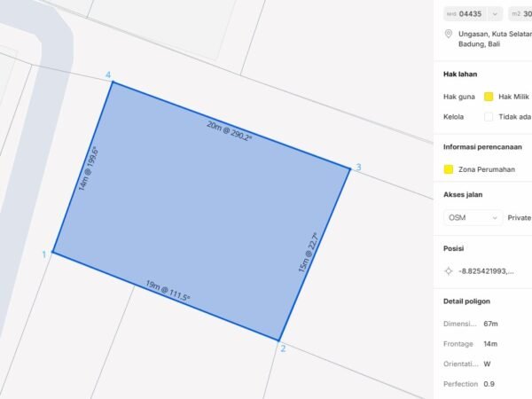Toggle the Zona Perumahan checkbox
The image size is (532, 399).
tap(449, 169)
